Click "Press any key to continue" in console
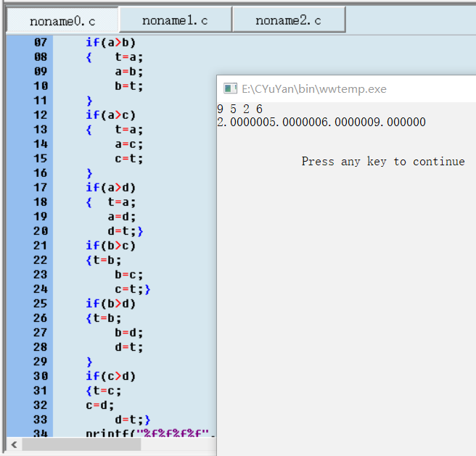The height and width of the screenshot is (456, 476). (x=383, y=162)
